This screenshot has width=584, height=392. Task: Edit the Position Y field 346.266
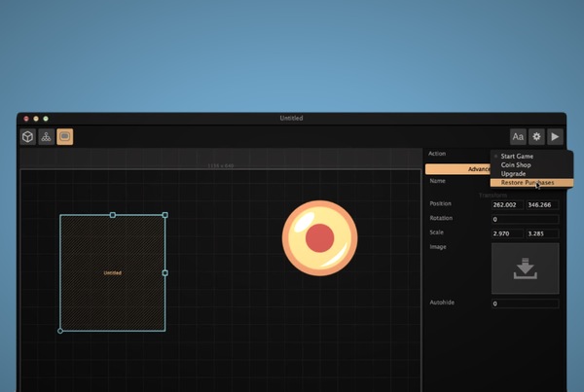tap(541, 204)
